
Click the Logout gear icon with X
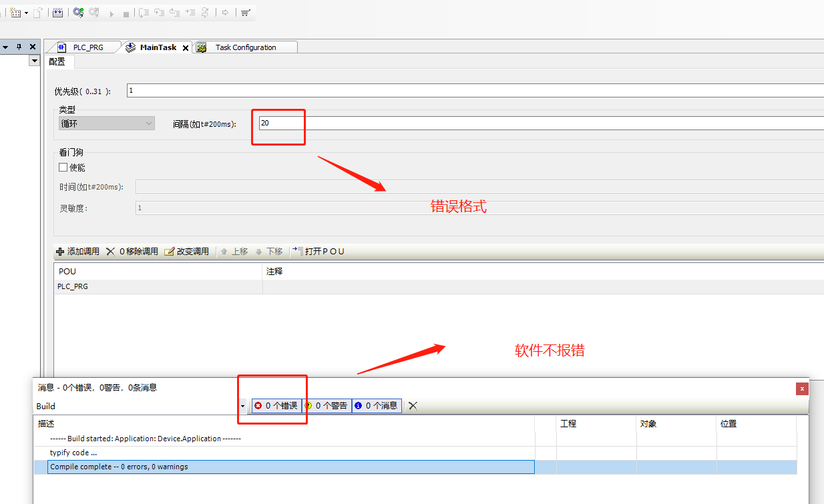click(x=94, y=12)
